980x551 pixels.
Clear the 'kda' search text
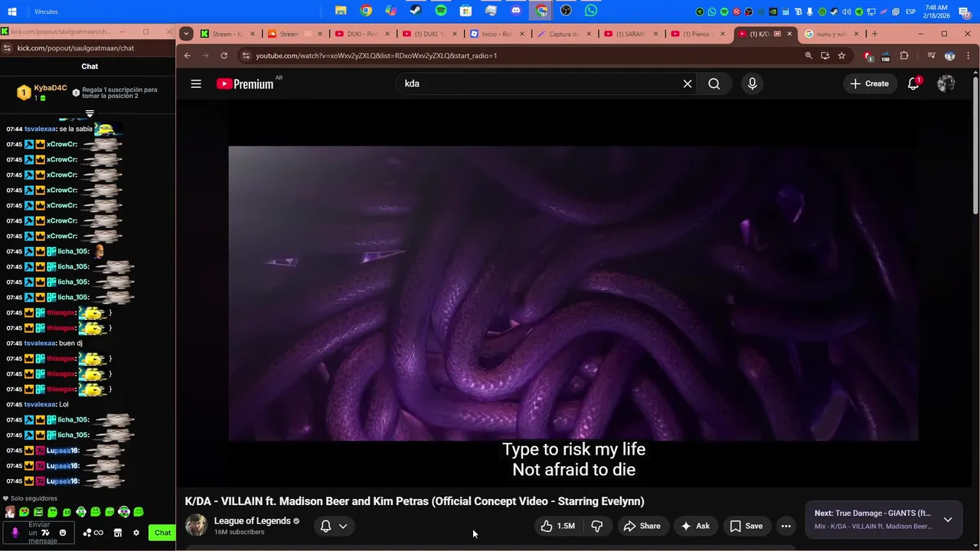(x=688, y=83)
